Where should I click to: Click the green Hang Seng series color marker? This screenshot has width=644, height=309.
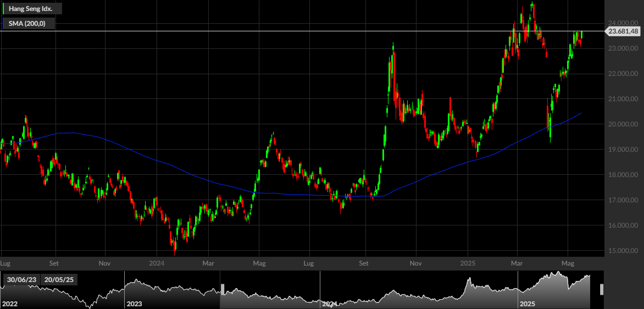4,8
